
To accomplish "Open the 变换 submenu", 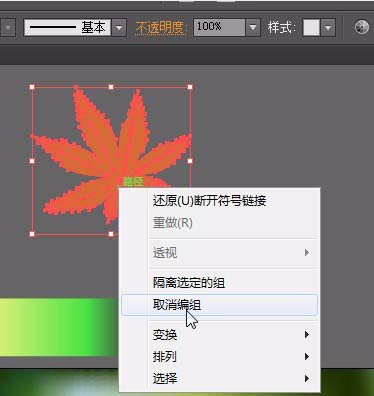I will click(219, 335).
